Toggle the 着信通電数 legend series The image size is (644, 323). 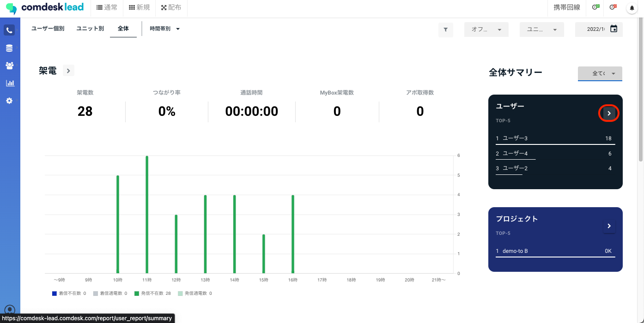coord(110,293)
